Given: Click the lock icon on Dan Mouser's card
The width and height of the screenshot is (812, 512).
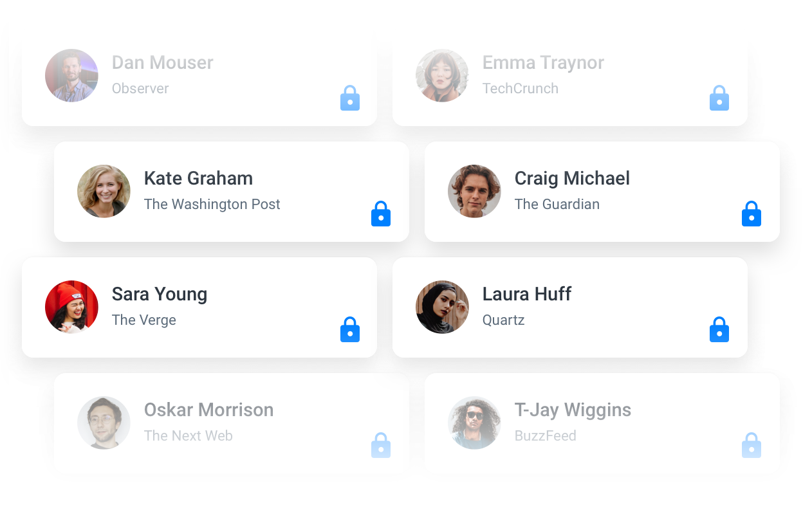Looking at the screenshot, I should (x=350, y=98).
